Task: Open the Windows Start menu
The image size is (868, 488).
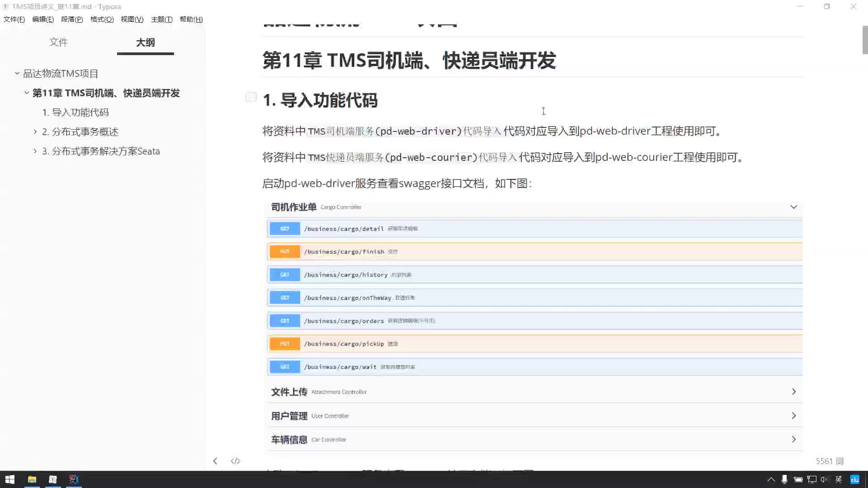Action: pyautogui.click(x=10, y=479)
